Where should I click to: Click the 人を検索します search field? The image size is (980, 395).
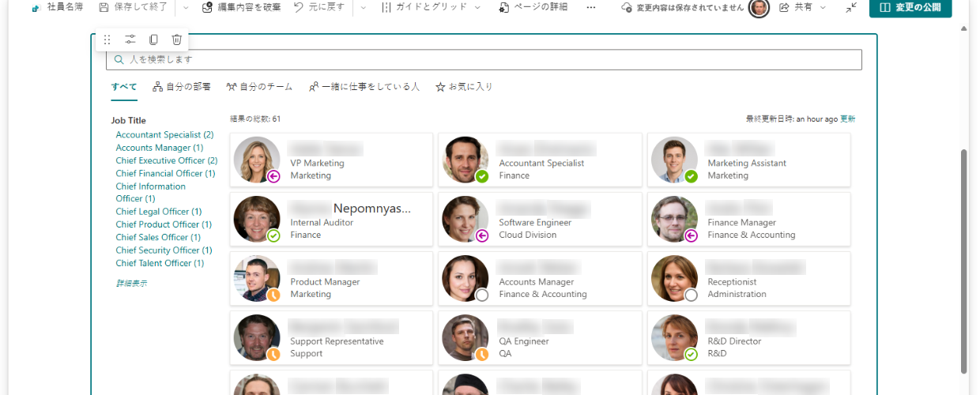point(484,59)
